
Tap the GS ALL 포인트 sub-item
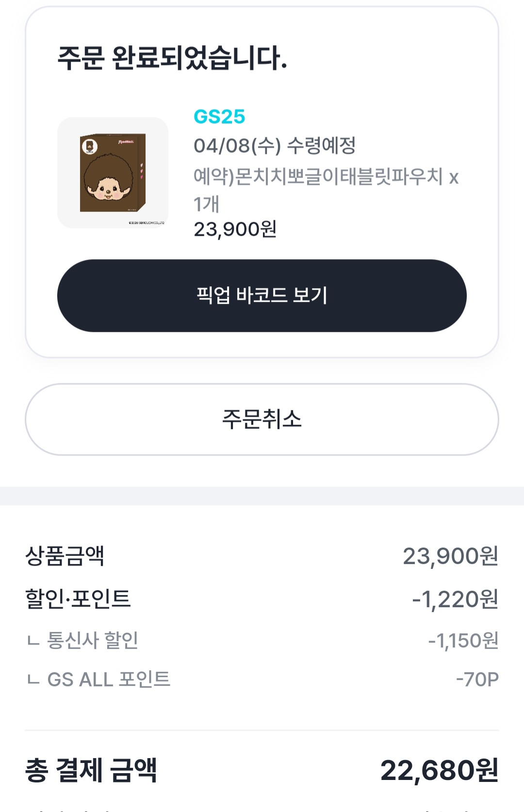109,679
